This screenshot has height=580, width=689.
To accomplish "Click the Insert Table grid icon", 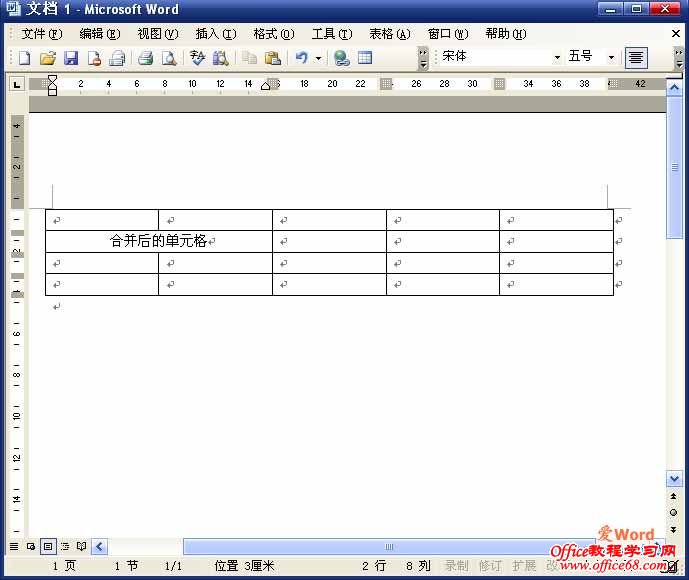I will (x=365, y=58).
